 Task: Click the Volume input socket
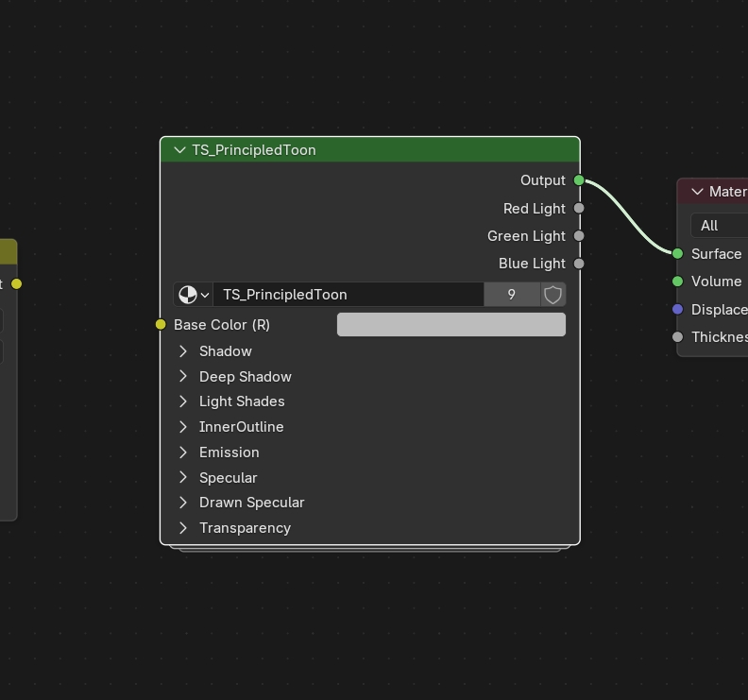(677, 281)
